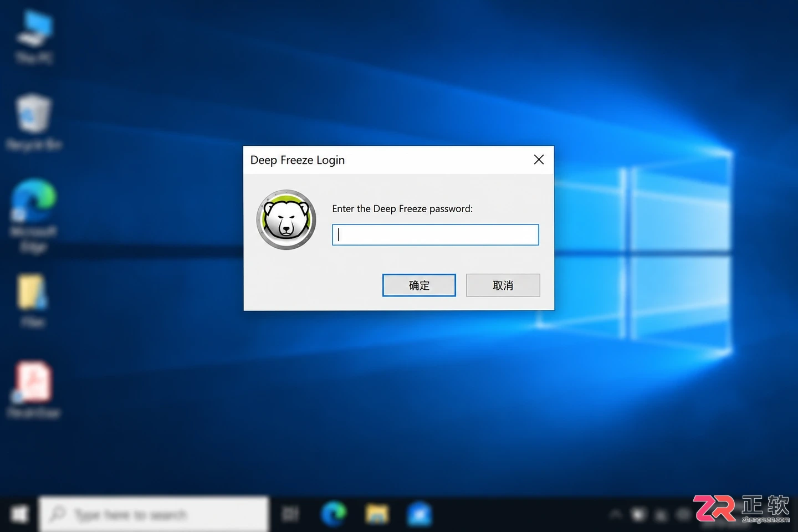
Task: Select the This PC desktop icon
Action: coord(34,37)
